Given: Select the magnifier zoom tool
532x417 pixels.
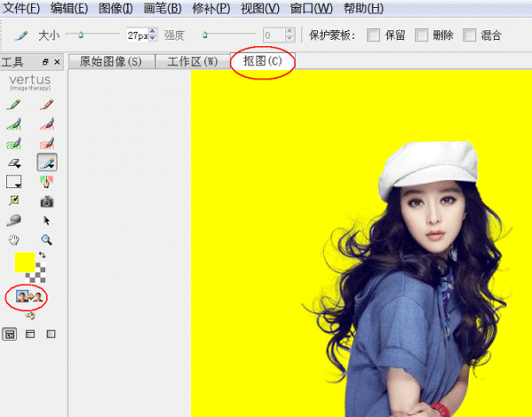Looking at the screenshot, I should tap(46, 240).
